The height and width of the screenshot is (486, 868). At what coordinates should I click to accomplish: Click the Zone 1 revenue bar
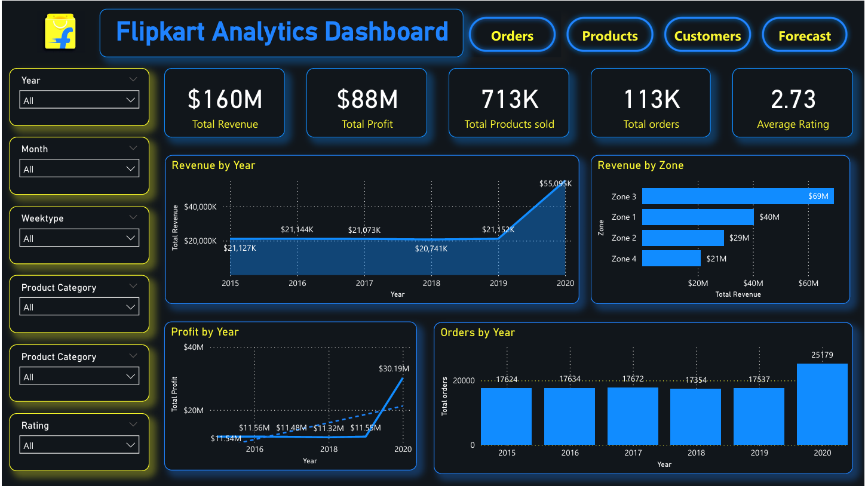click(698, 217)
